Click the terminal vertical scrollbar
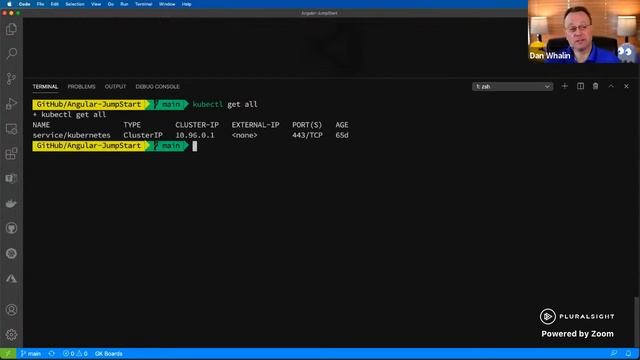640x360 pixels. point(637,322)
